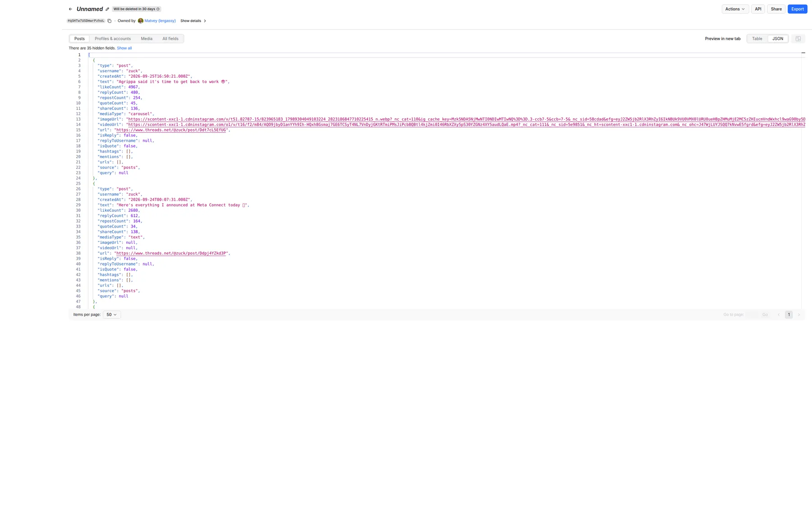Go back using the left arrow icon
This screenshot has height=508, width=812.
[x=70, y=9]
